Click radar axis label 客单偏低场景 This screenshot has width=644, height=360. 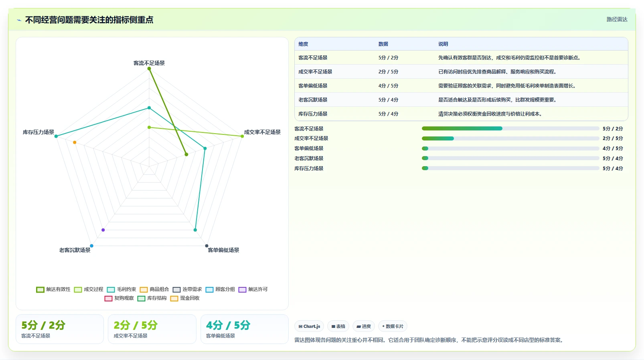pos(223,250)
